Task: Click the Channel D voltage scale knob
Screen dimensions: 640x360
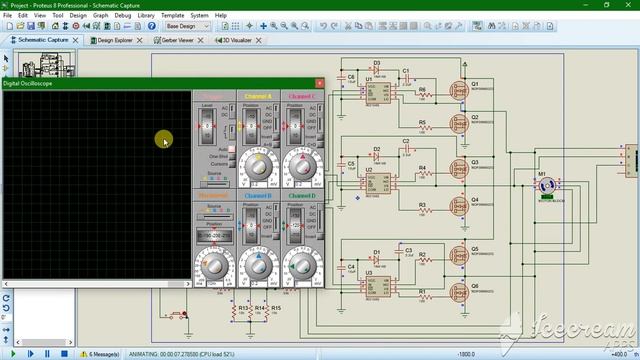Action: tap(302, 266)
